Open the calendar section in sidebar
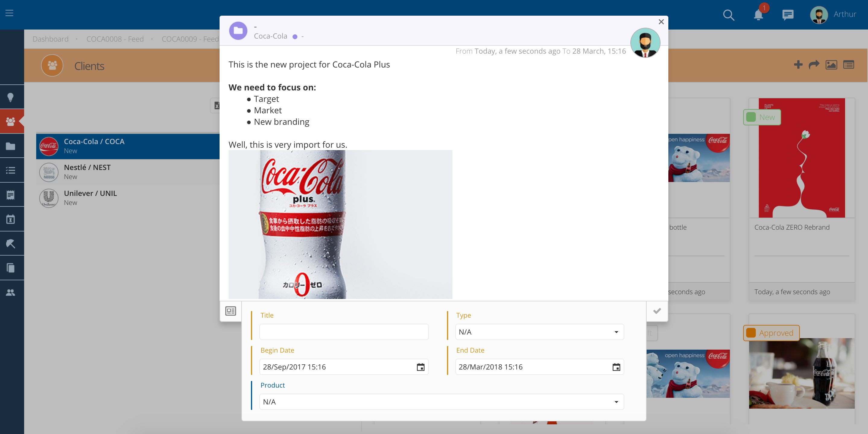The height and width of the screenshot is (434, 868). (x=11, y=219)
